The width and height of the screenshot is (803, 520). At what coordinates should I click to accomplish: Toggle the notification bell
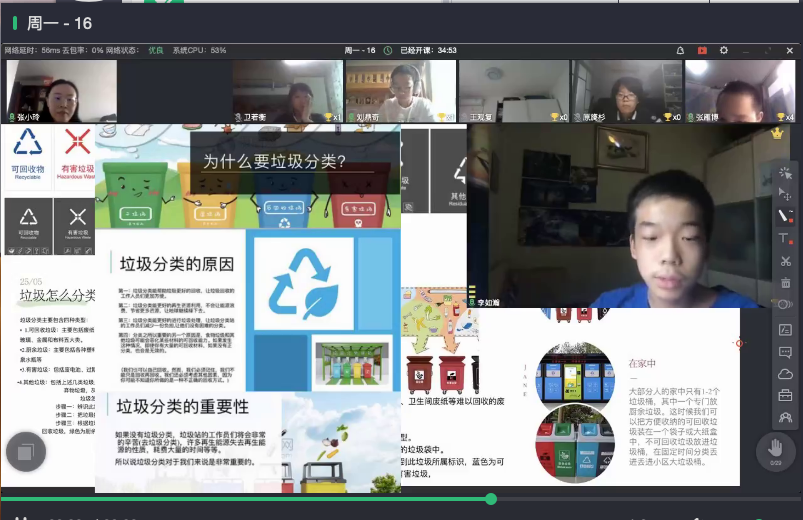681,50
